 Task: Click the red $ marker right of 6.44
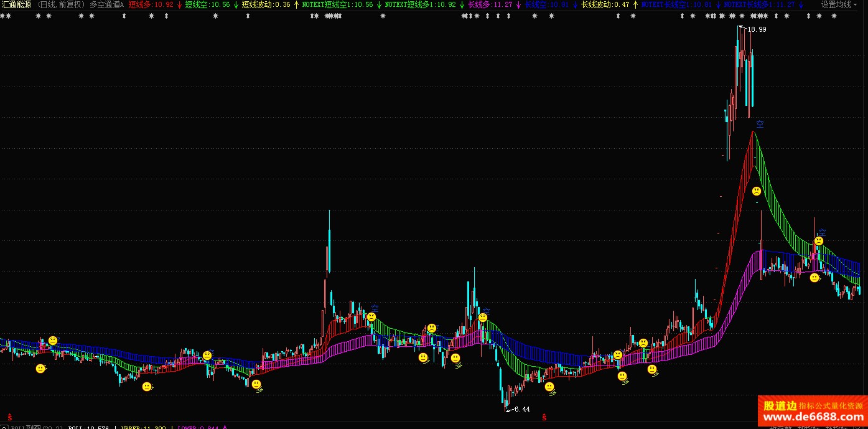point(544,417)
